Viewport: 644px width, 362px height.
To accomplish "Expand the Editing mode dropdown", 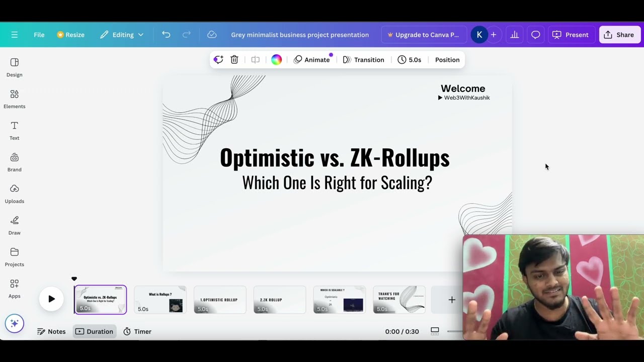I will (122, 35).
